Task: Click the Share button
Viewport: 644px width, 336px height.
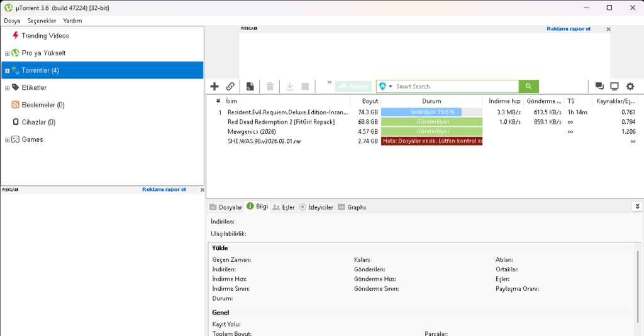Action: tap(353, 87)
